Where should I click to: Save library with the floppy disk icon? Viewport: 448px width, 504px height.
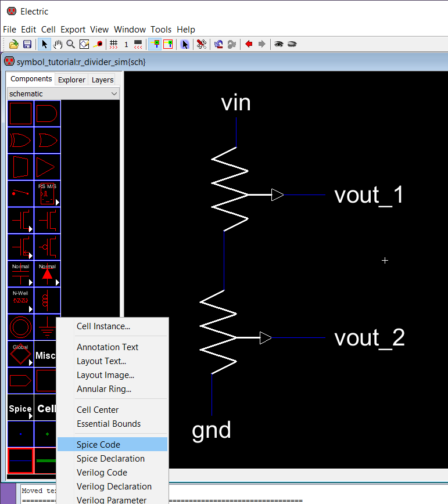pyautogui.click(x=27, y=44)
